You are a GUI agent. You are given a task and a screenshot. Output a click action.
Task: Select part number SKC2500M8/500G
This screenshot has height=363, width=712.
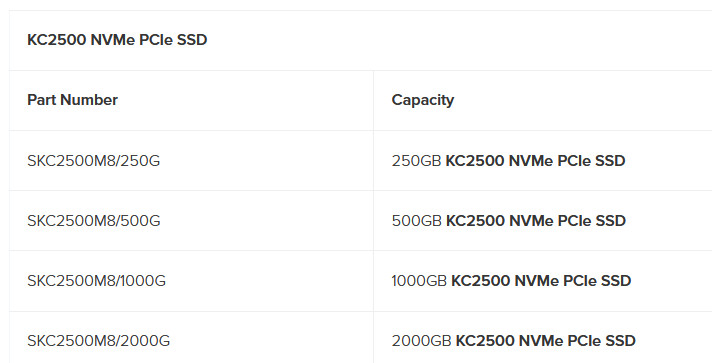[x=94, y=221]
